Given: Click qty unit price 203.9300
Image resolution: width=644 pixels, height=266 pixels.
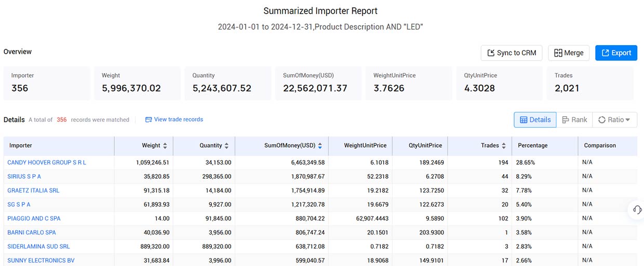Looking at the screenshot, I should 431,232.
